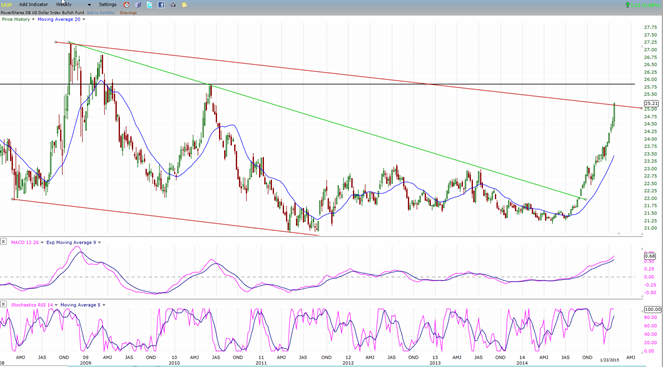Click the yellow sticky note icon
Screen dimensions: 663x367
click(x=184, y=5)
